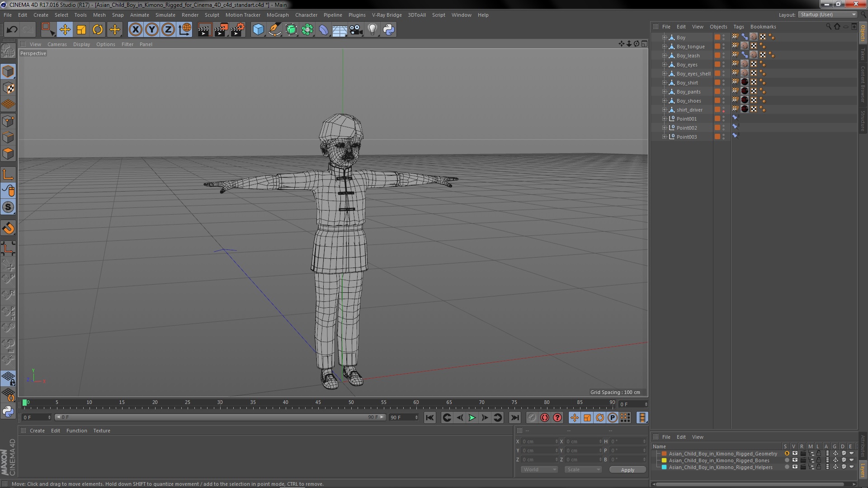Open the spline pen tool icon

[x=274, y=30]
